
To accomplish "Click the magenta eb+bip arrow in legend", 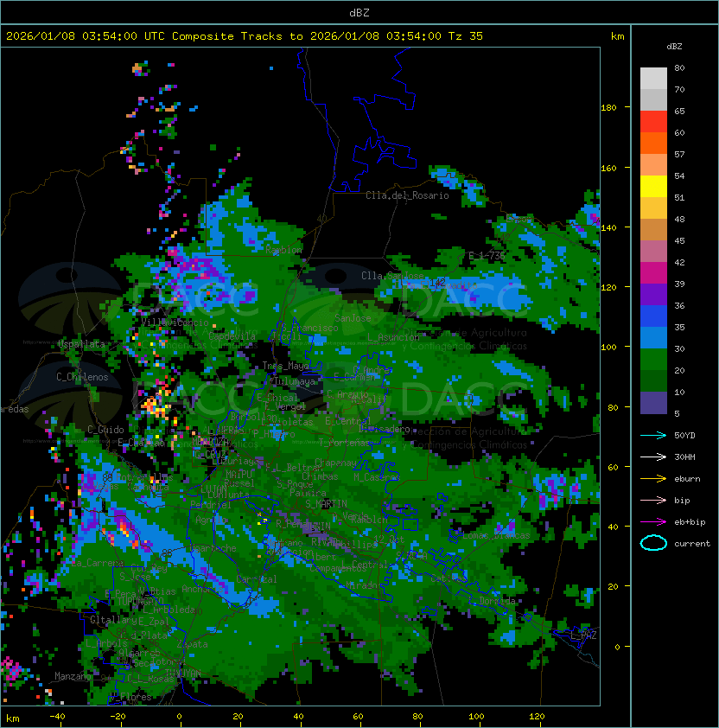I will click(653, 522).
